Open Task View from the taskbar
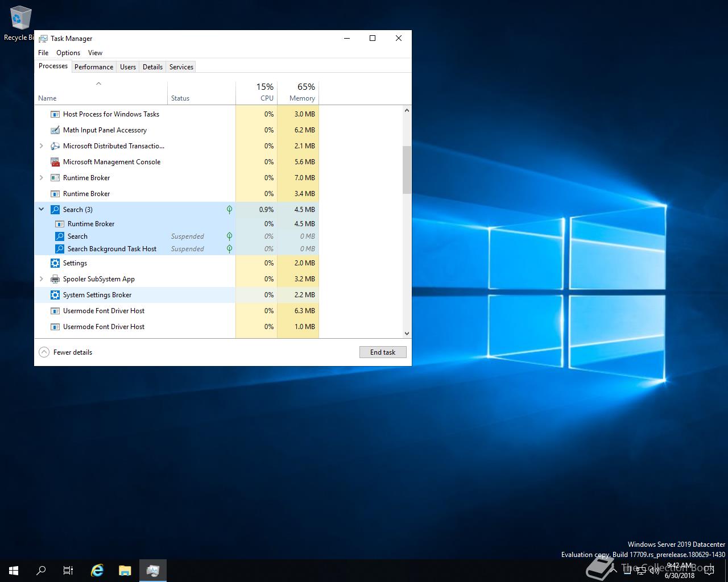728x582 pixels. tap(68, 571)
